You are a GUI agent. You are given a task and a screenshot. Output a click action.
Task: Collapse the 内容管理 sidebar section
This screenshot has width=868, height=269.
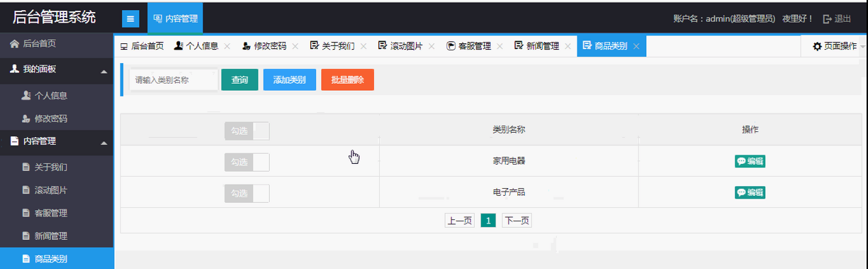tap(57, 142)
